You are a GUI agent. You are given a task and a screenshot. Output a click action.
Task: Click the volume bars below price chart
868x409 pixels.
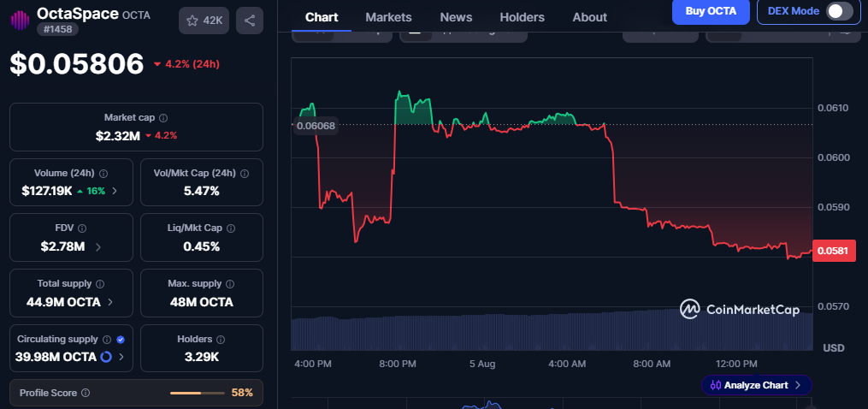click(x=552, y=330)
